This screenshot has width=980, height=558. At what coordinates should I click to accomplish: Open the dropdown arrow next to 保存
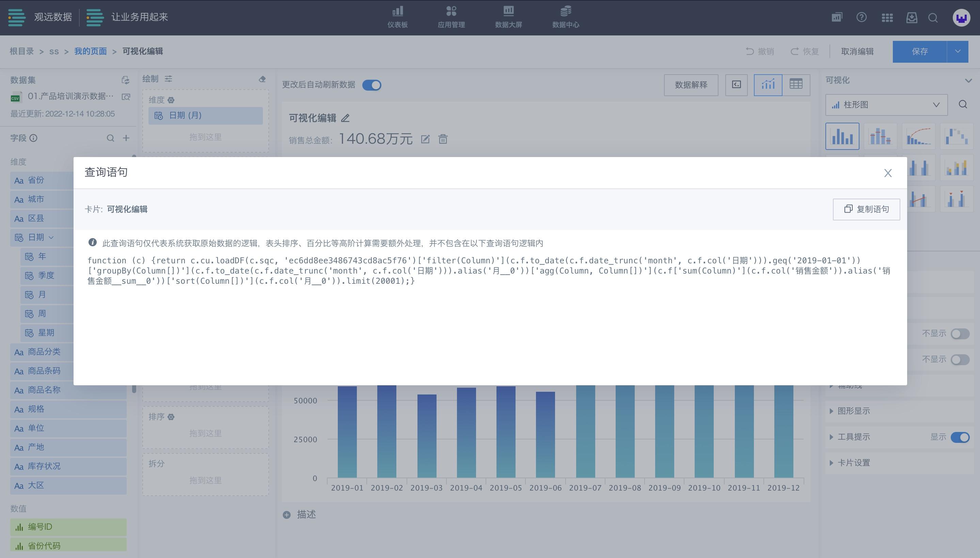coord(958,51)
